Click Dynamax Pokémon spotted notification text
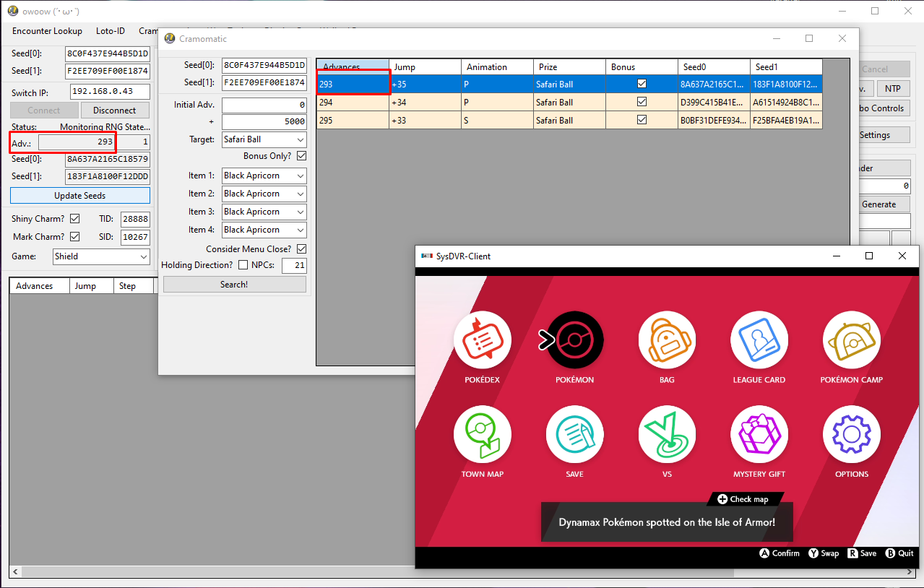924x588 pixels. coord(667,522)
